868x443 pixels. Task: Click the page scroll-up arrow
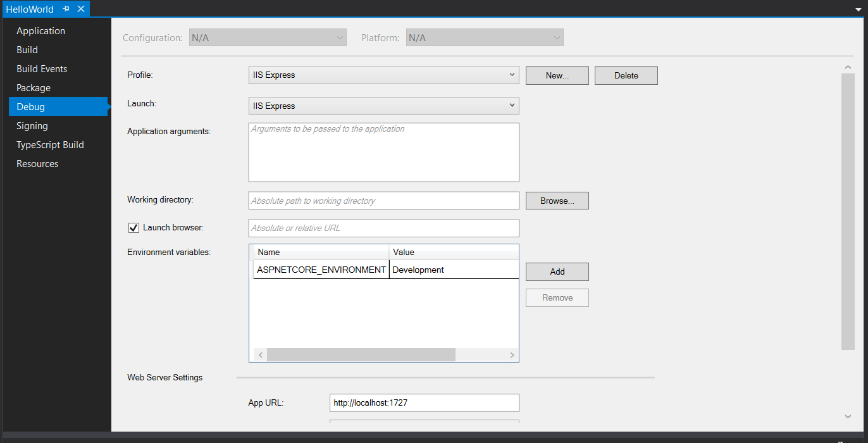click(x=848, y=67)
